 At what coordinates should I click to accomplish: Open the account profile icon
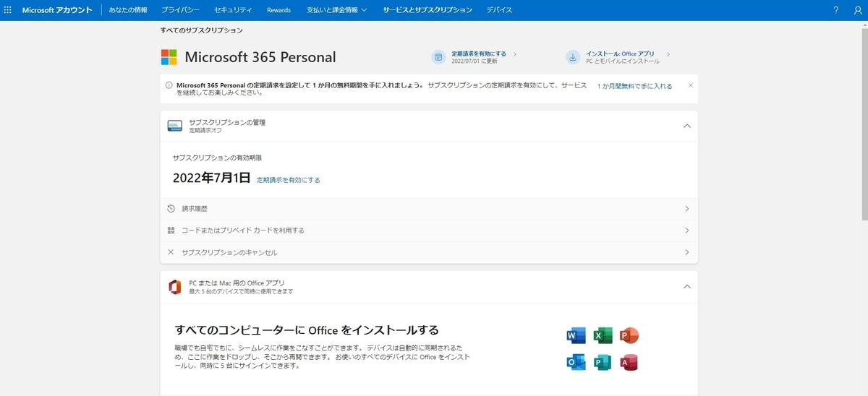pos(858,10)
